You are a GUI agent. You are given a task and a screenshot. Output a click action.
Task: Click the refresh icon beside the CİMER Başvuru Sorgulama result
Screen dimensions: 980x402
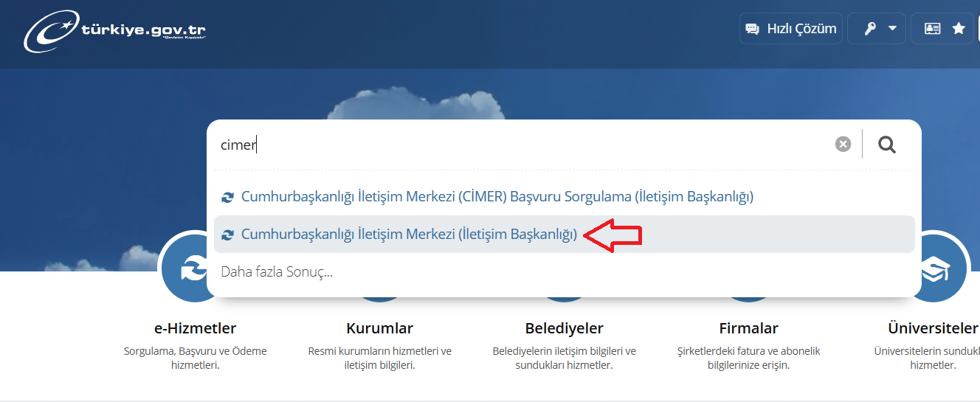(x=227, y=197)
